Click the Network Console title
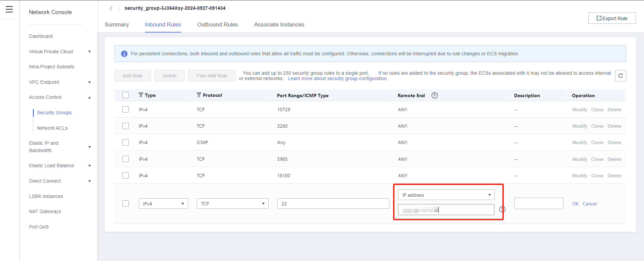 click(x=50, y=12)
